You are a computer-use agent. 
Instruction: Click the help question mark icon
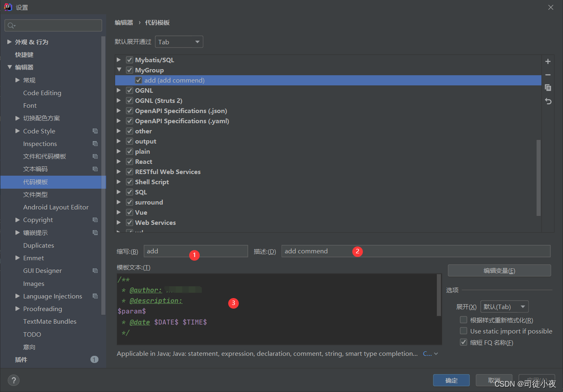click(x=13, y=380)
